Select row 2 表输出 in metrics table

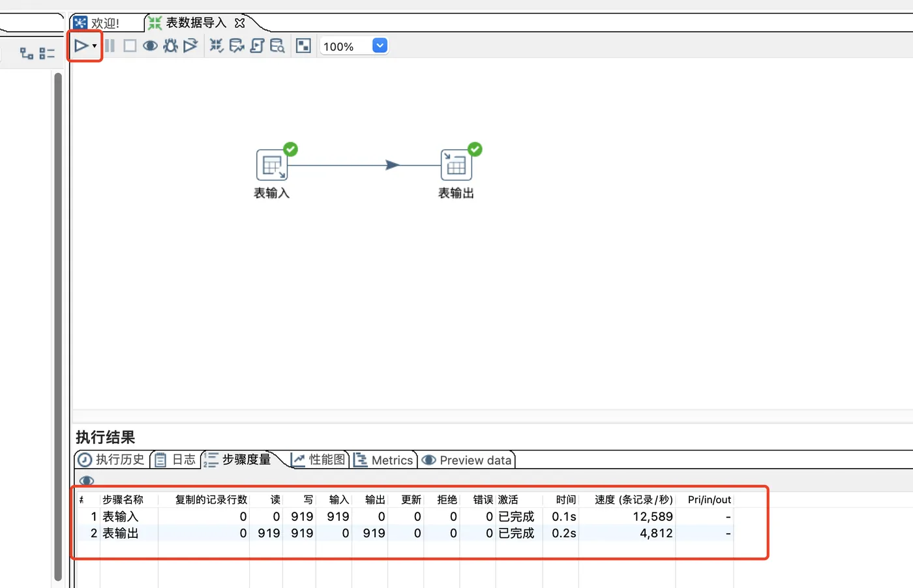pyautogui.click(x=404, y=533)
